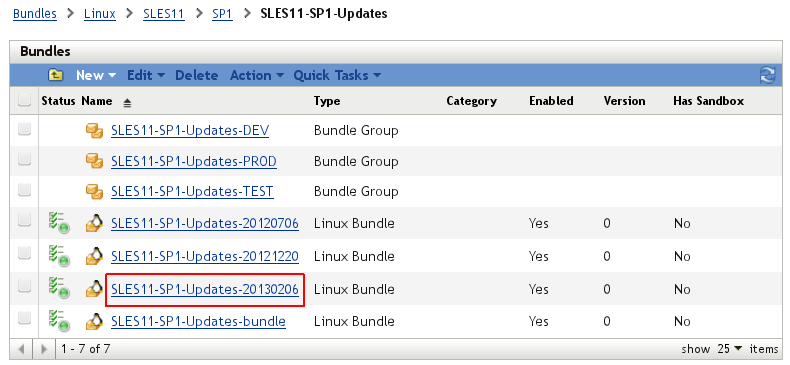This screenshot has width=790, height=365.
Task: Click Linux penguin icon beside SLES11-SP1-Updates-20130206
Action: pos(94,288)
